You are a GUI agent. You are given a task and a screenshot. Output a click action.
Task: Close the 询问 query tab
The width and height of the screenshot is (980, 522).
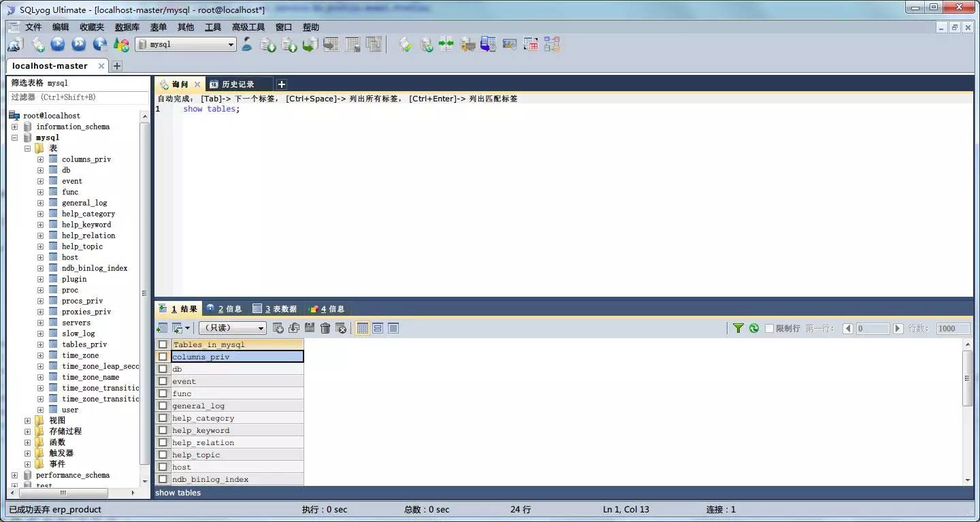pos(197,84)
